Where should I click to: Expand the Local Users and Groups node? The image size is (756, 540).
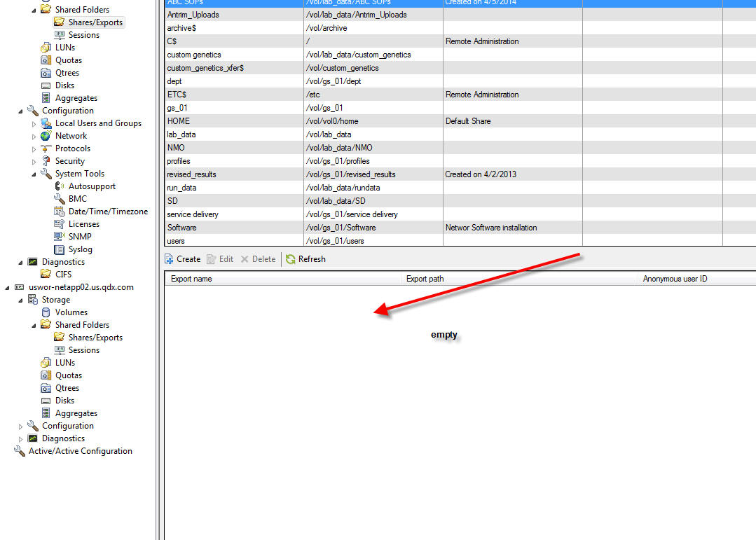pos(34,124)
